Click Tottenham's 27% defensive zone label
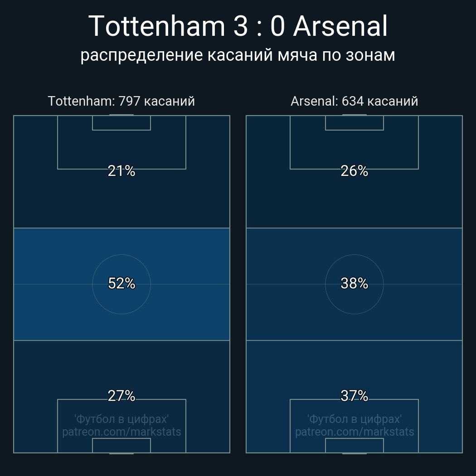This screenshot has width=476, height=476. 121,396
